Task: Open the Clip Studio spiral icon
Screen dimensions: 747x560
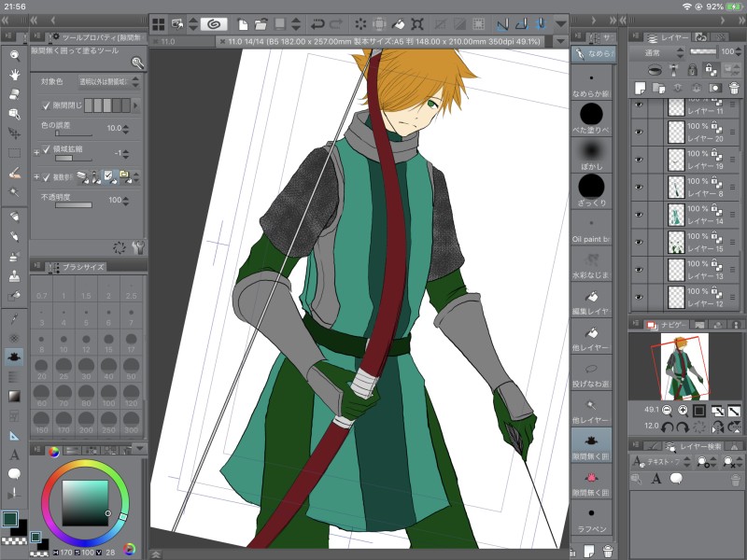Action: (213, 24)
